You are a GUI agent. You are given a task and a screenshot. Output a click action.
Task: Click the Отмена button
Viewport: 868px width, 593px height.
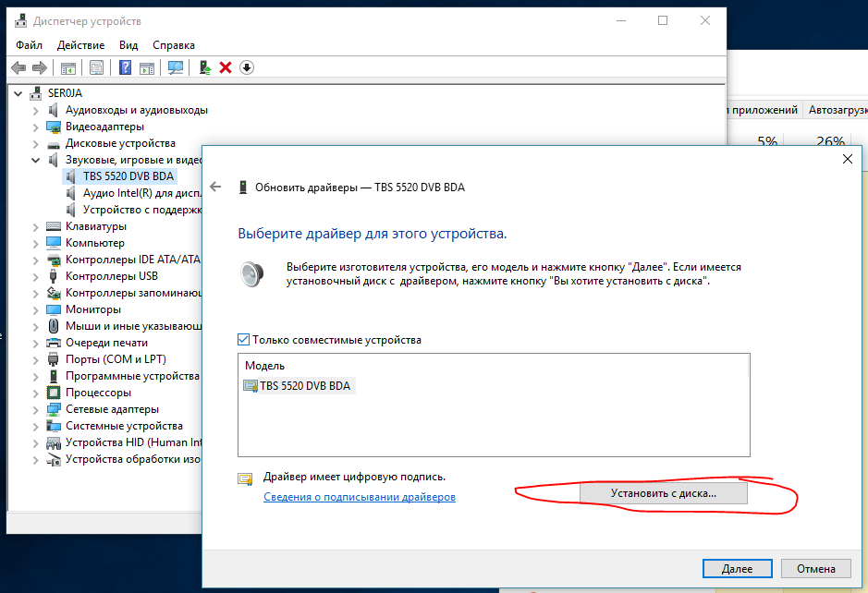point(816,568)
